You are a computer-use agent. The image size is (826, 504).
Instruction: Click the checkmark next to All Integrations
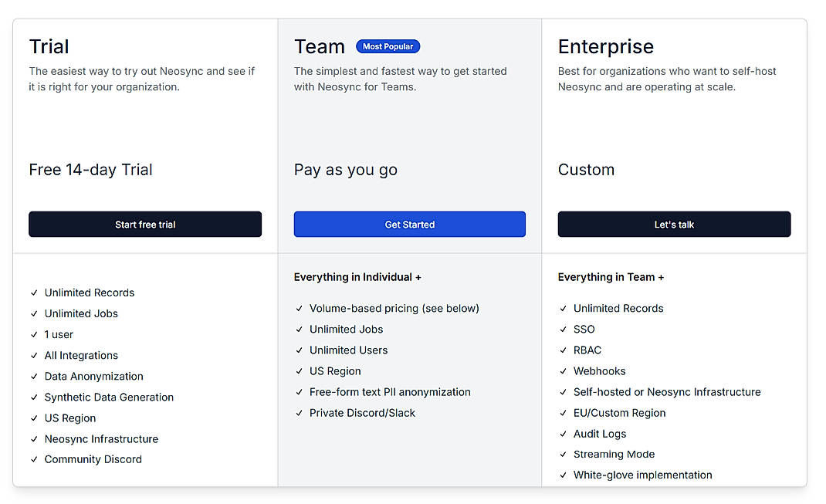[34, 355]
